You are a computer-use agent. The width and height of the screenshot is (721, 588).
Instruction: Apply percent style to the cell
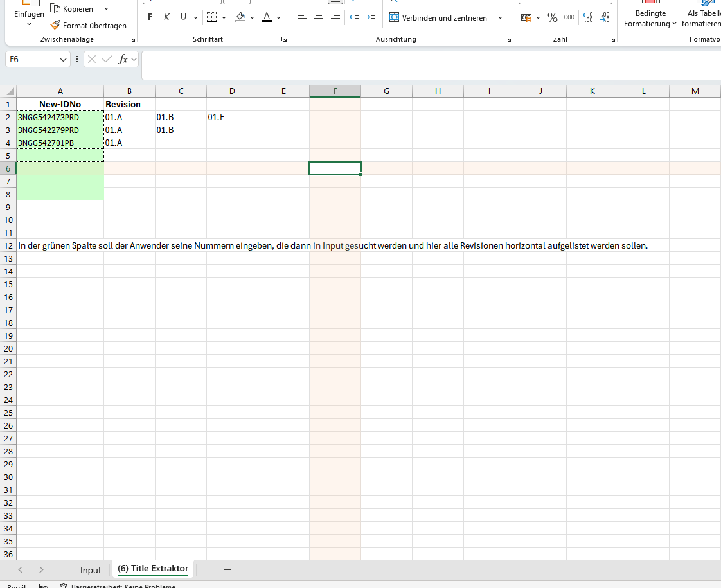pos(553,17)
